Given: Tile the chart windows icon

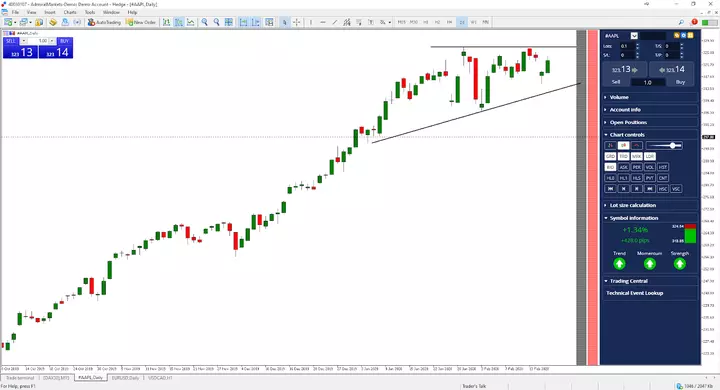Looking at the screenshot, I should tap(228, 22).
